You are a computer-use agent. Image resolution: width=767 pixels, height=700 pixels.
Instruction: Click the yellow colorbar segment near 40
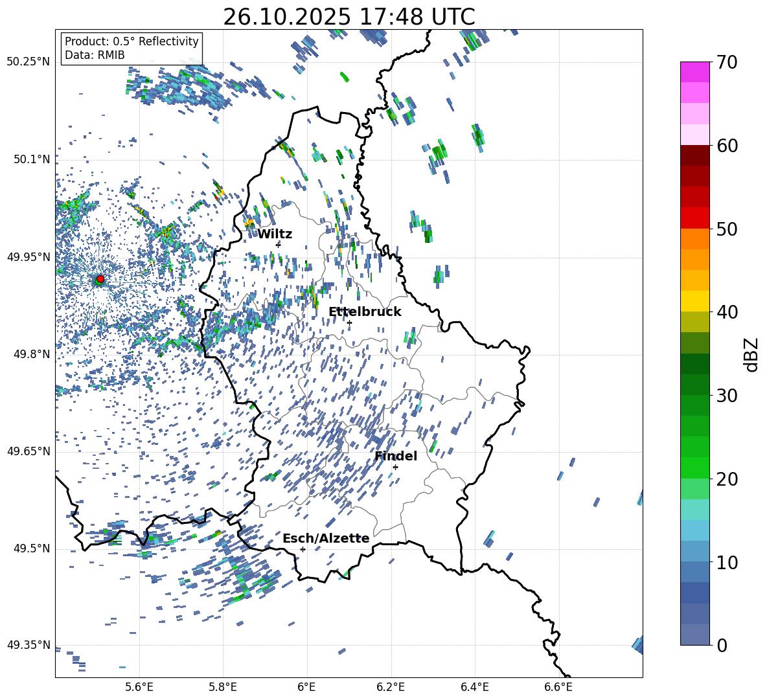[x=694, y=301]
